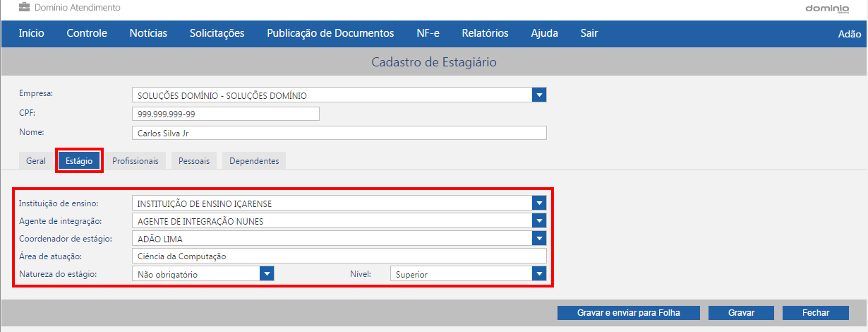
Task: Open the NF-e menu
Action: (428, 33)
